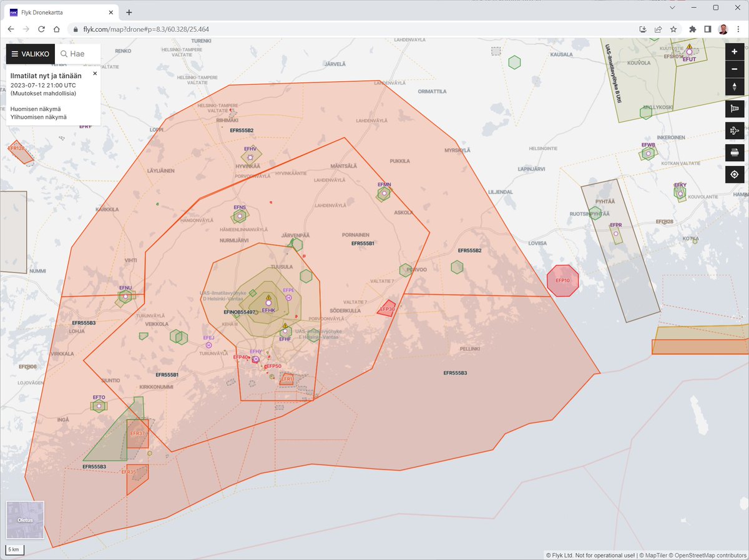Open the Ylihuomisen näkymä view
Screen dimensions: 749x560
(x=39, y=116)
